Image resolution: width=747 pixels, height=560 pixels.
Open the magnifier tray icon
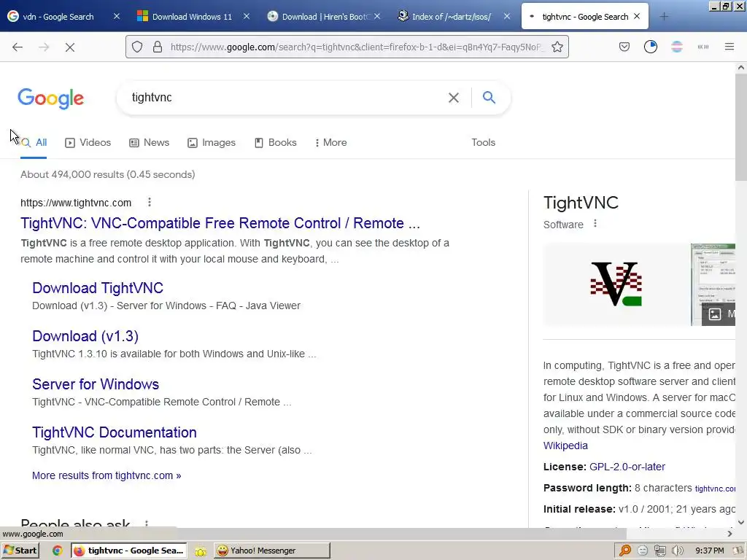[625, 551]
